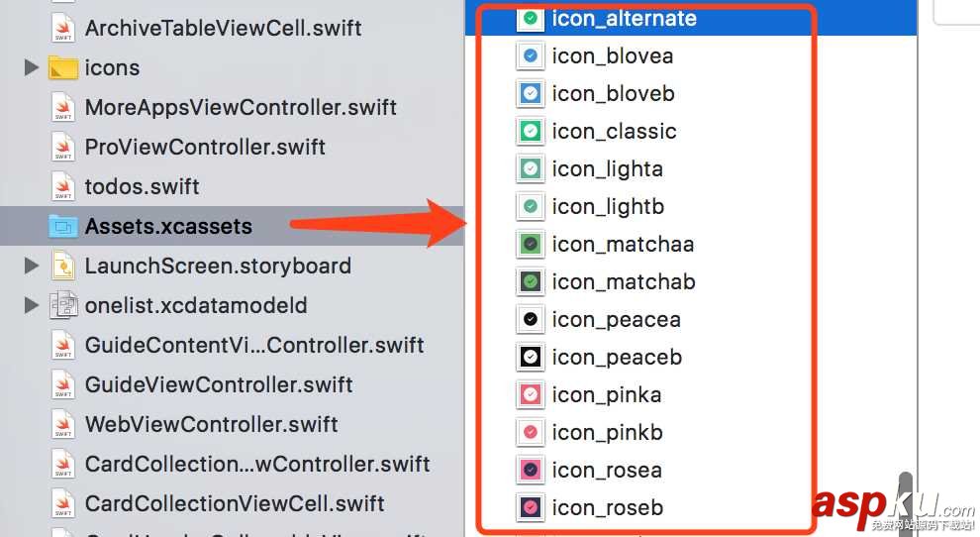Click the Swift icon beside todos.swift
Image resolution: width=980 pixels, height=537 pixels.
pyautogui.click(x=63, y=186)
